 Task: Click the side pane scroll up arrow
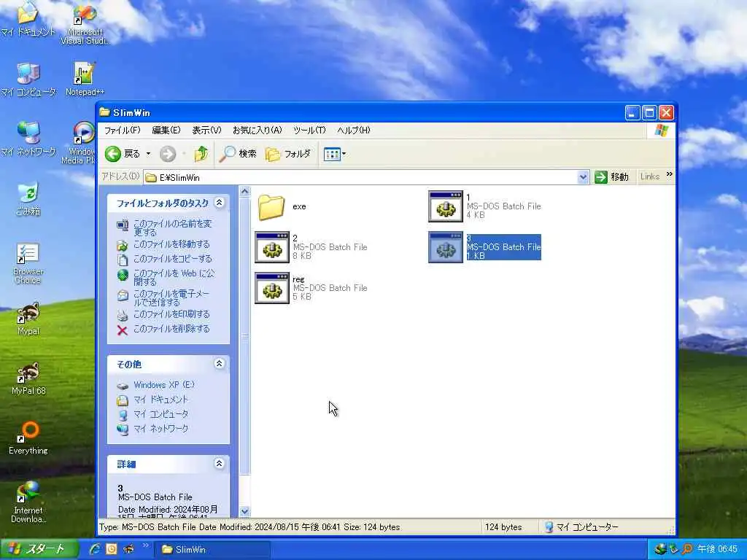[245, 192]
